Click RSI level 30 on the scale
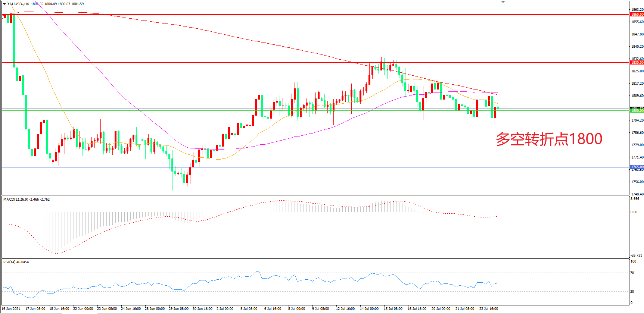 (x=632, y=292)
